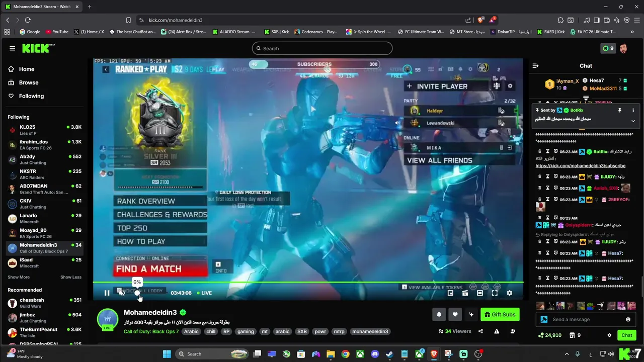The width and height of the screenshot is (644, 362).
Task: Select the chill tag
Action: click(211, 331)
